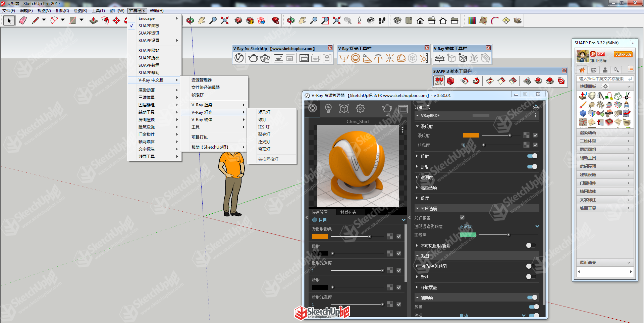Open V-Ray Asset Editor toolbar icon
The width and height of the screenshot is (644, 323).
tap(239, 58)
